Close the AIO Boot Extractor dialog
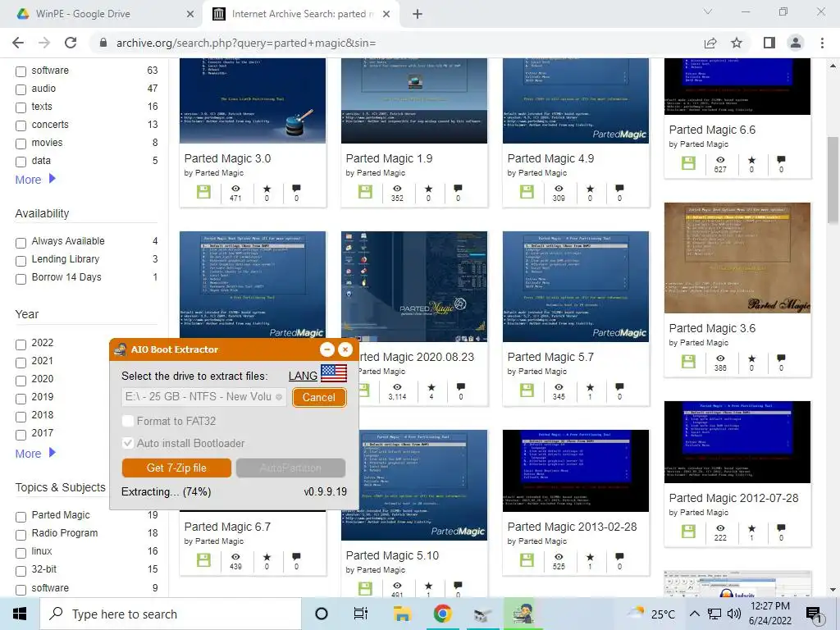Screen dimensions: 840x630 pos(345,349)
